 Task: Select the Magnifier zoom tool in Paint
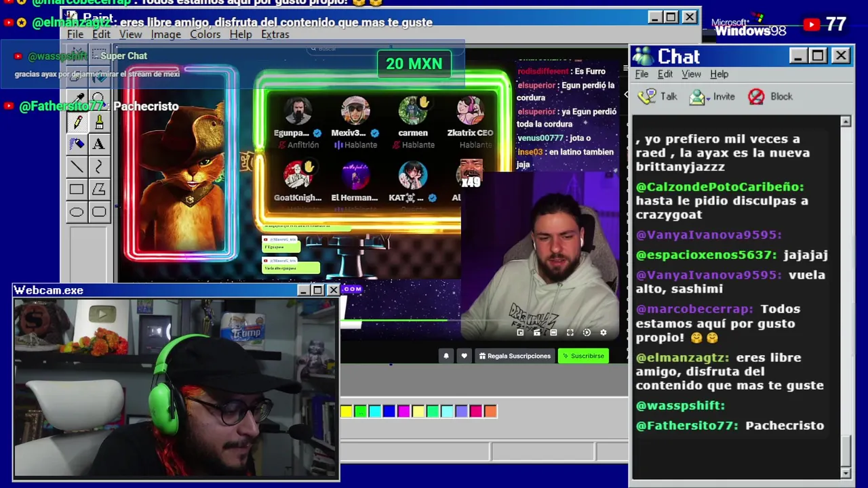click(99, 100)
